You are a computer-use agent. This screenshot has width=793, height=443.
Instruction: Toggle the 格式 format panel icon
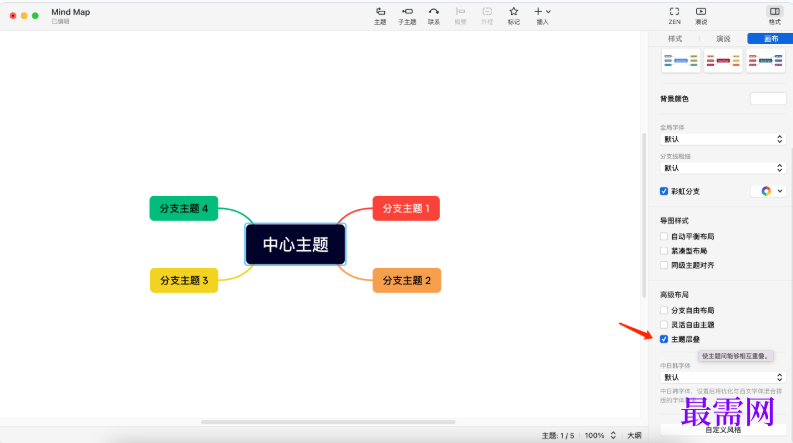coord(774,14)
